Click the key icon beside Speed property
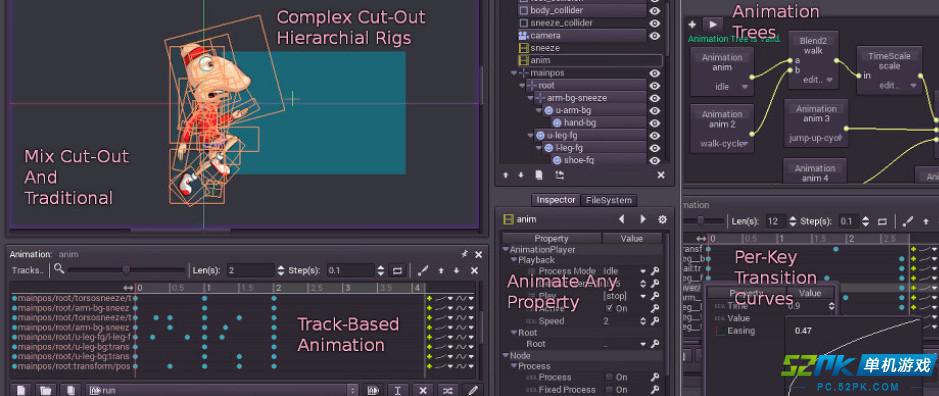 click(655, 321)
